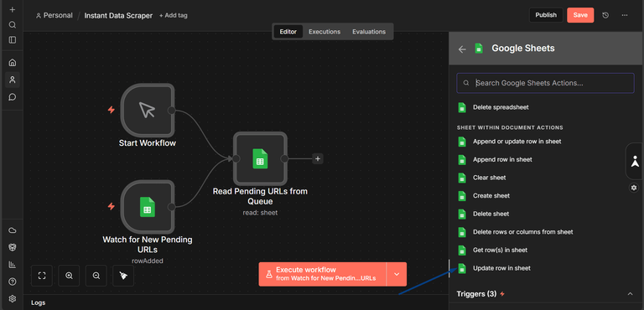Switch to the Executions tab
Image resolution: width=644 pixels, height=310 pixels.
click(x=325, y=32)
